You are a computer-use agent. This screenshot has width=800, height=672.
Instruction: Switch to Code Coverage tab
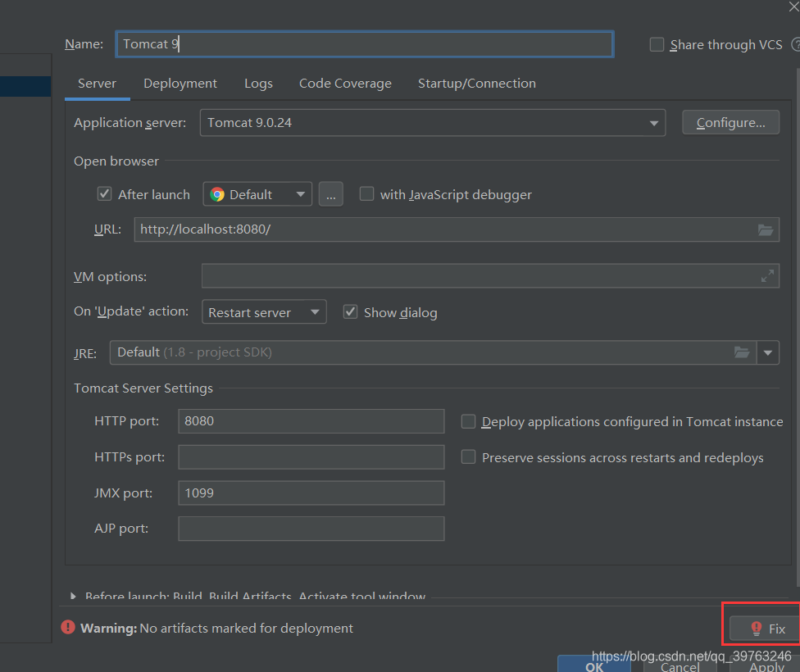345,84
